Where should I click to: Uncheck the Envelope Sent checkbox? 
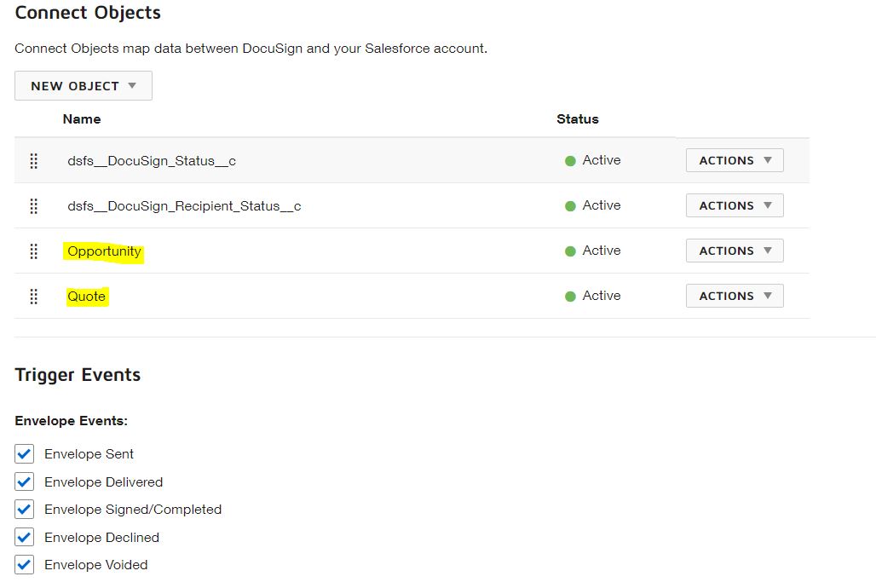24,454
